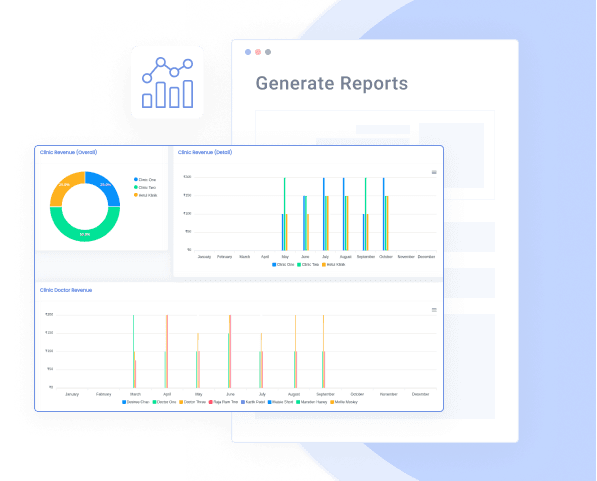Click the blue October bar in Detail chart
The height and width of the screenshot is (481, 597).
(x=383, y=214)
